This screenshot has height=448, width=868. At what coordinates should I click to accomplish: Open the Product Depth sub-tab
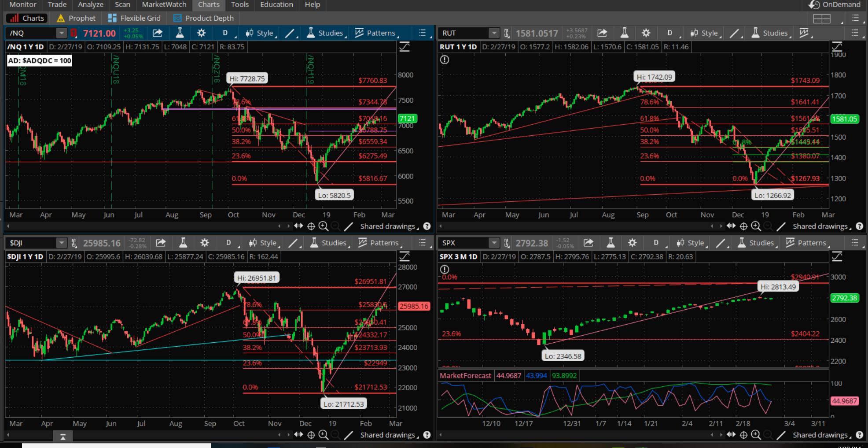point(203,18)
